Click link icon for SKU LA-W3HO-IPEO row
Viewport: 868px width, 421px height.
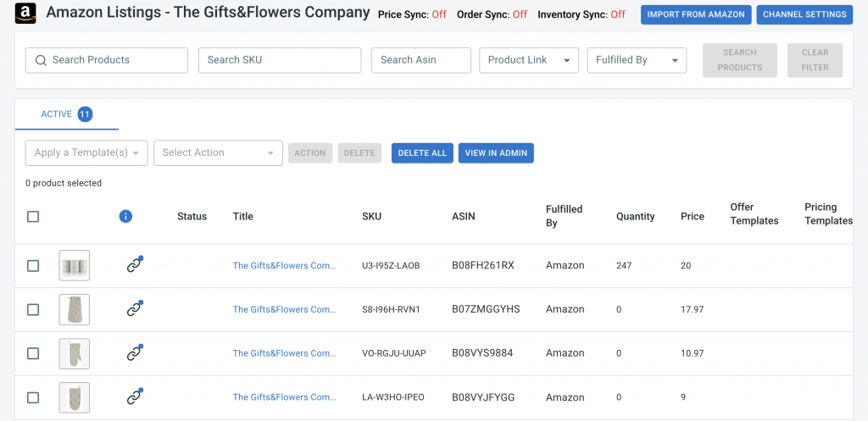[135, 396]
